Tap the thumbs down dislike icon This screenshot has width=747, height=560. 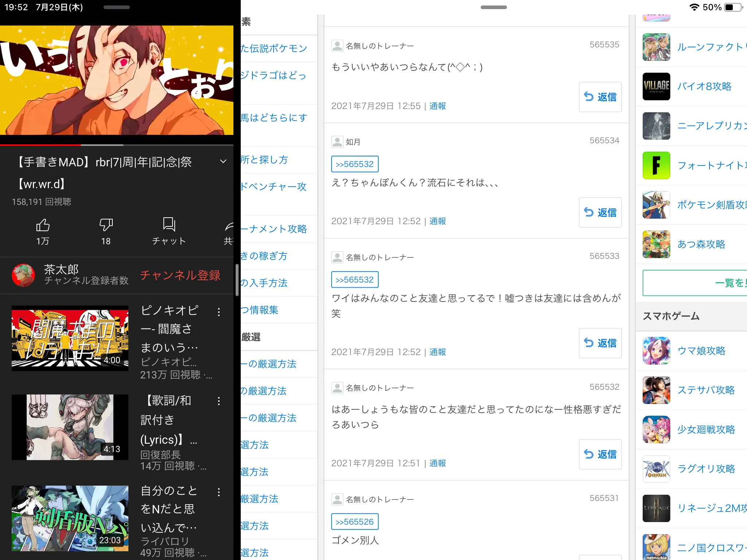coord(106,225)
